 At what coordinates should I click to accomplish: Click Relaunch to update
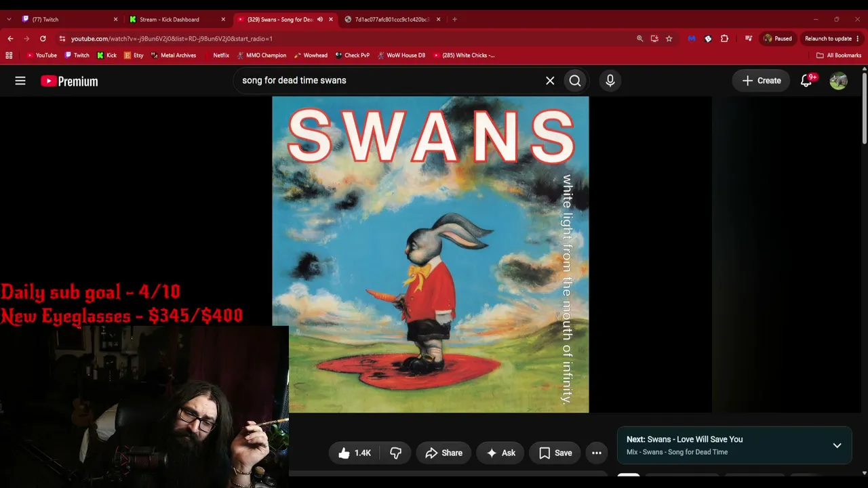tap(828, 39)
